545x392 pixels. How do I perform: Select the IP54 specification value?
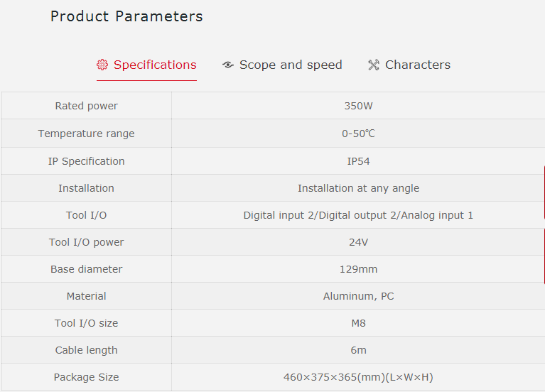358,161
